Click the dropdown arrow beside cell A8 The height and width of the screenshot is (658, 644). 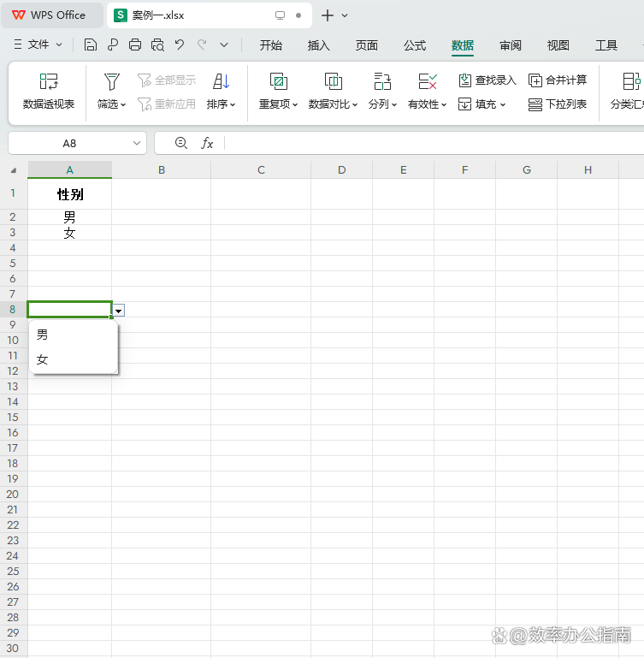tap(119, 311)
